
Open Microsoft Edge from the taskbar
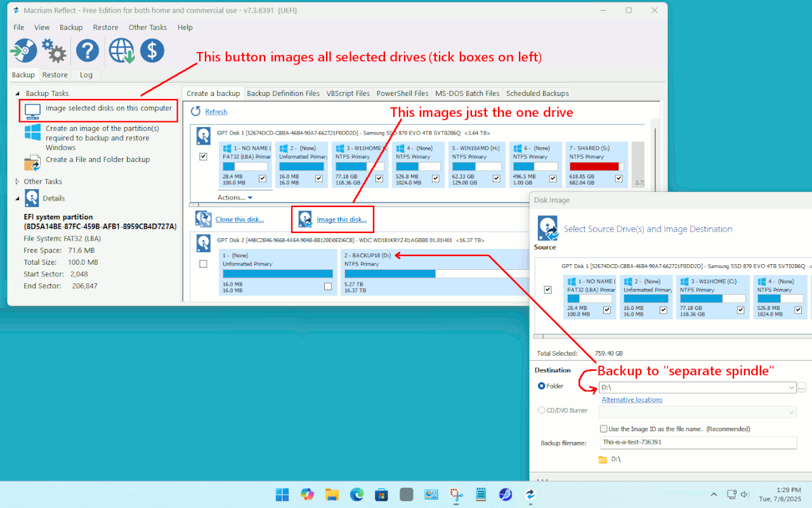pyautogui.click(x=357, y=494)
